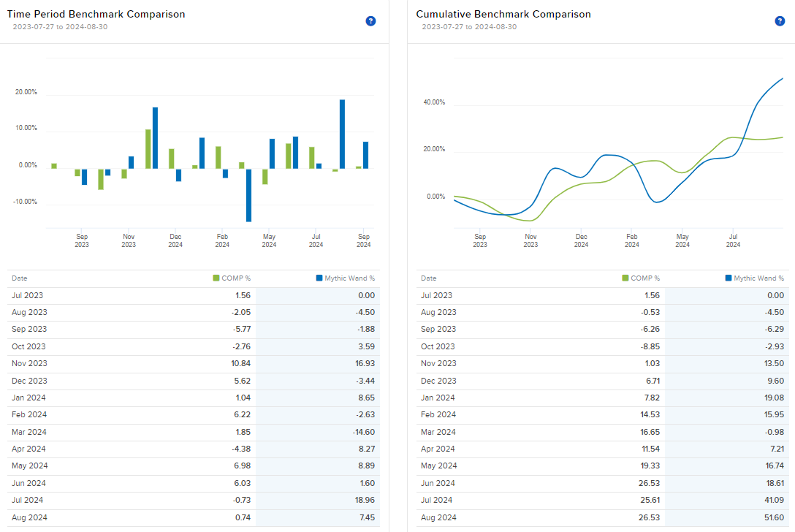Click green COMP % legend square in Time Period table
Screen dimensions: 795x532
216,278
